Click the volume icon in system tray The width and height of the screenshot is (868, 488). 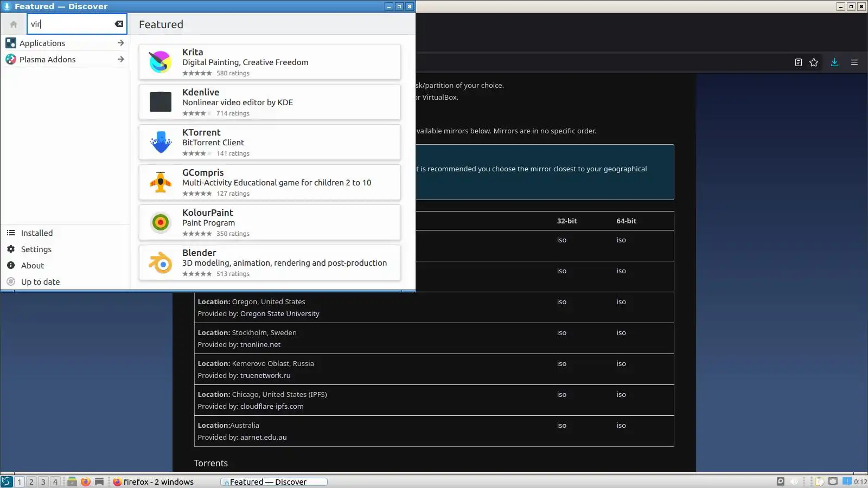click(794, 481)
